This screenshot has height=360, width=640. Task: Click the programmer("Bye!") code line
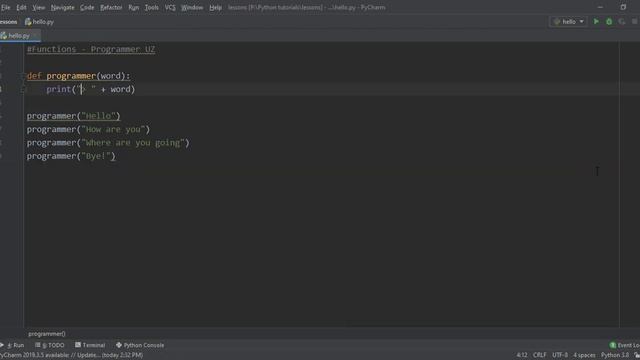[71, 156]
